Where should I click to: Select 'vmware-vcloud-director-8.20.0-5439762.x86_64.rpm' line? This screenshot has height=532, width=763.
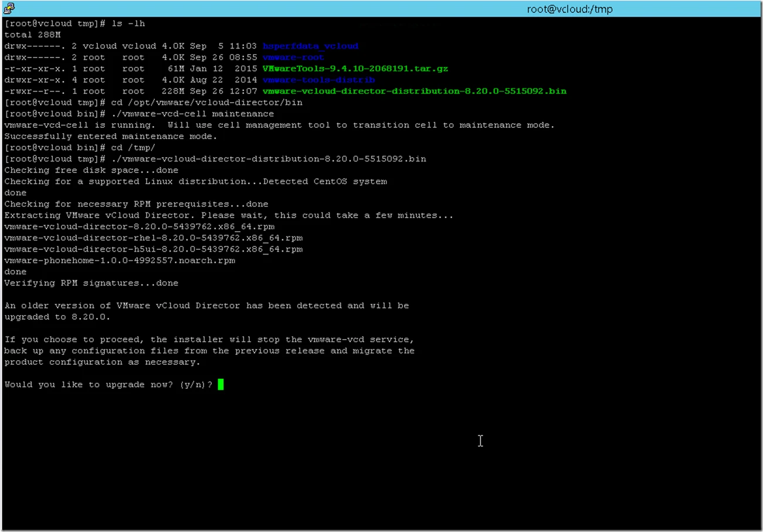(x=140, y=226)
